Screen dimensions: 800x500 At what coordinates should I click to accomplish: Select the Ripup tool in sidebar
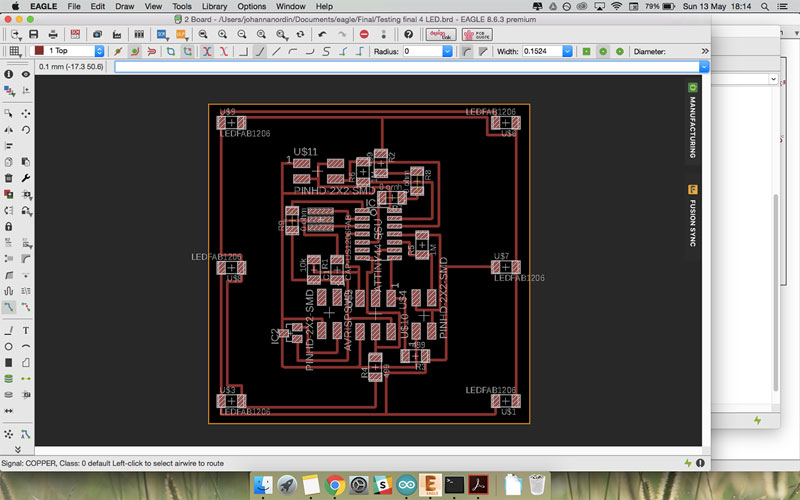point(26,307)
